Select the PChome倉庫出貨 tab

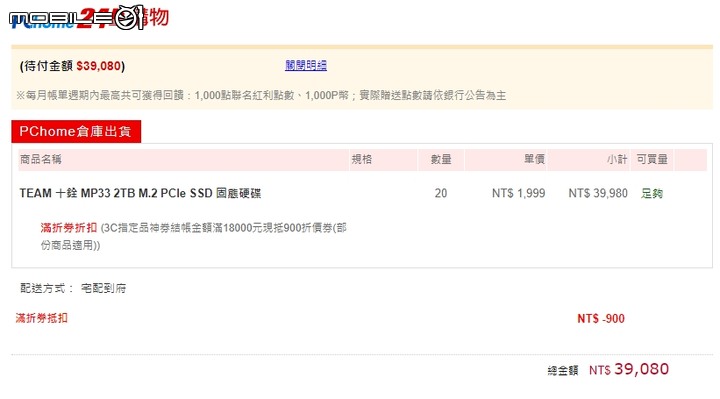pos(76,131)
